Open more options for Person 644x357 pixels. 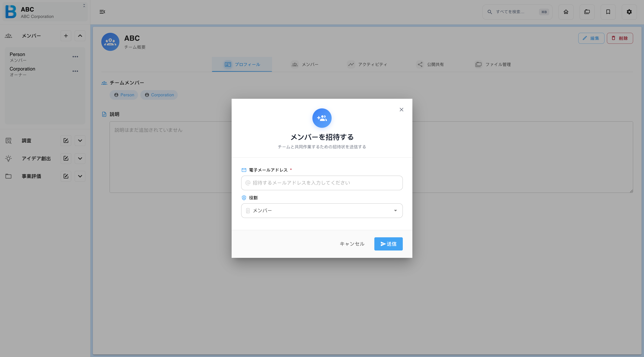(x=75, y=57)
